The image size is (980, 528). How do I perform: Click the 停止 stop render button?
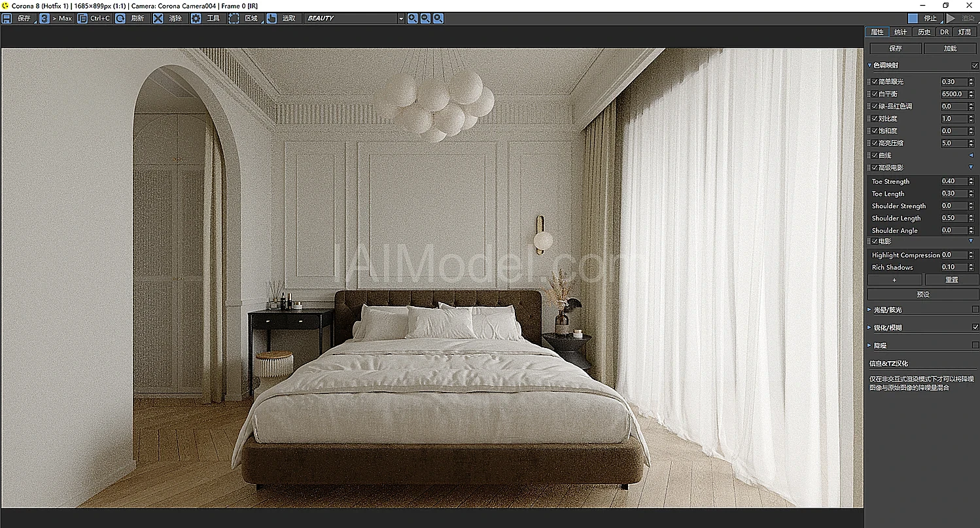click(924, 18)
